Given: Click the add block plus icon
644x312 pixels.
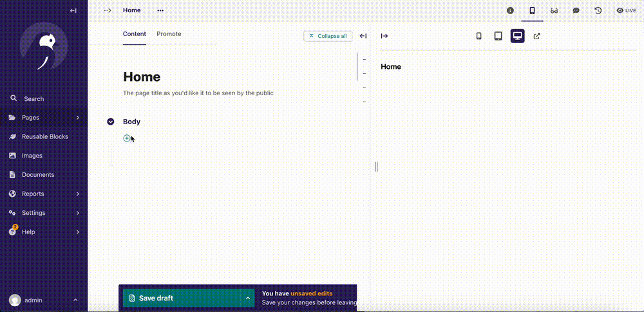Looking at the screenshot, I should [x=127, y=138].
